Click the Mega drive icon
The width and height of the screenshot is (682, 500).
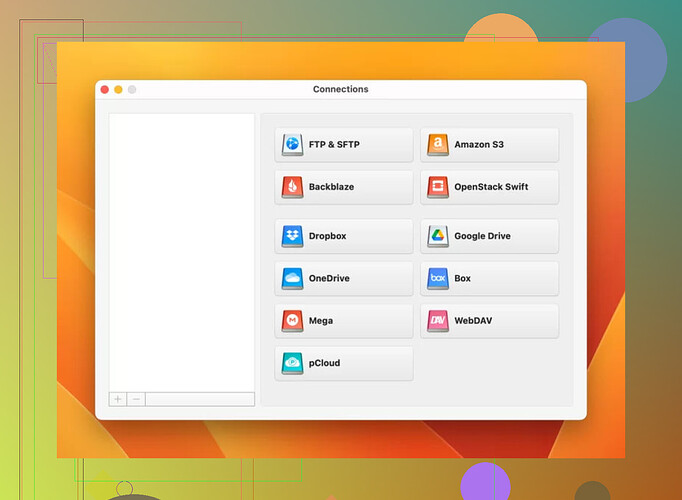point(292,321)
